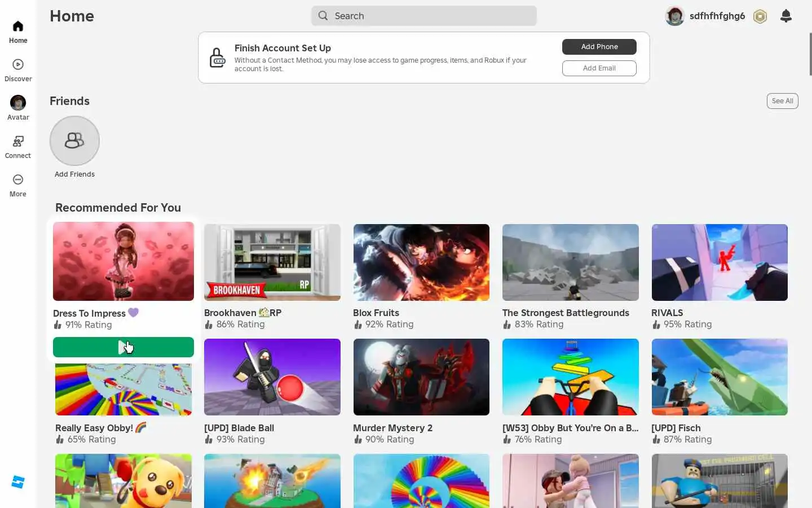Click The Strongest Battlegrounds title text
Screen dimensions: 812x508
tap(566, 313)
